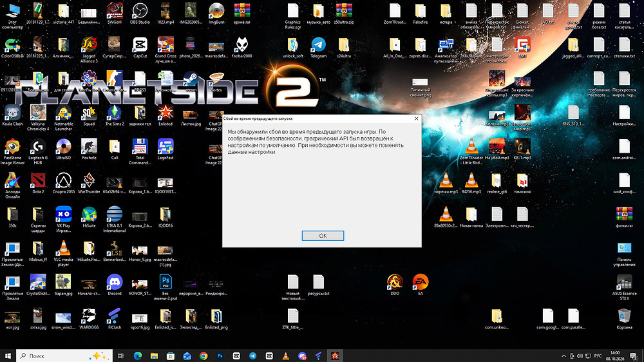Image resolution: width=644 pixels, height=362 pixels.
Task: Select the Спарта 2035 game icon
Action: 64,184
